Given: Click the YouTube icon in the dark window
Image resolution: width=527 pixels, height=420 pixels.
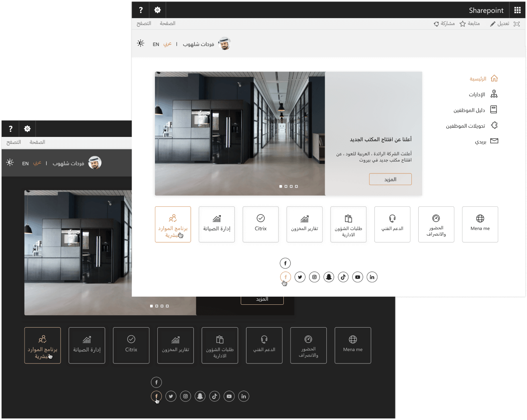Looking at the screenshot, I should [229, 396].
